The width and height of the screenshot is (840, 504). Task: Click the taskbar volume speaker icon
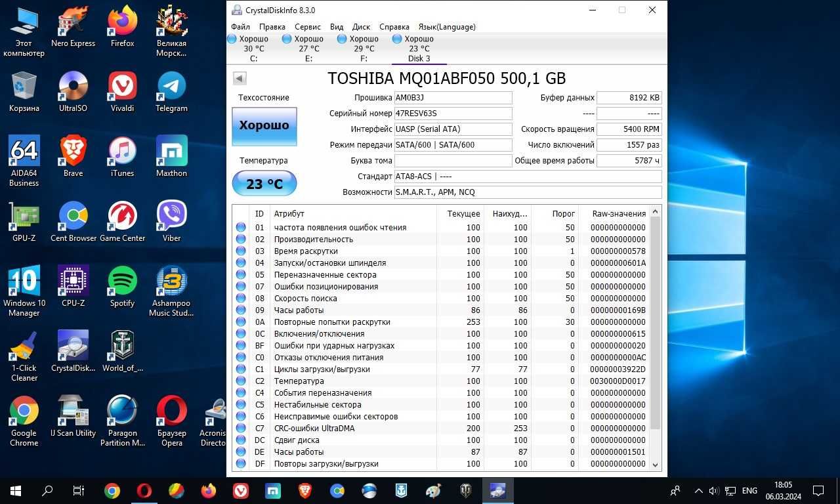pyautogui.click(x=714, y=490)
